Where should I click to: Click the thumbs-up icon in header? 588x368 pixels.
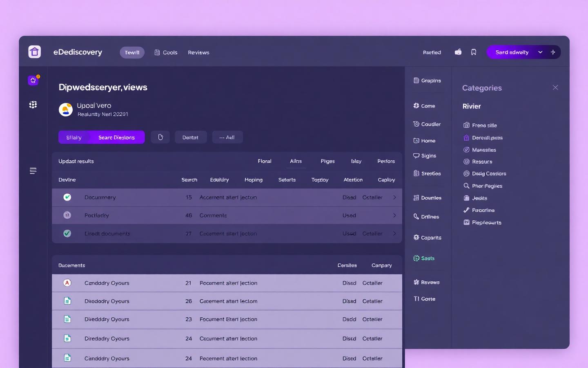tap(458, 52)
